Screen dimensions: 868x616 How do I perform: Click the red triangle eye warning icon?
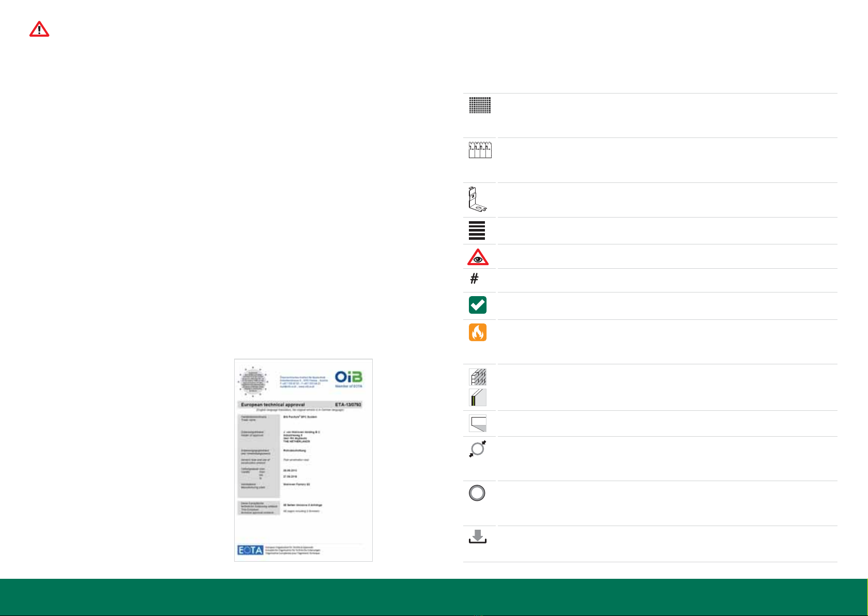pos(478,257)
